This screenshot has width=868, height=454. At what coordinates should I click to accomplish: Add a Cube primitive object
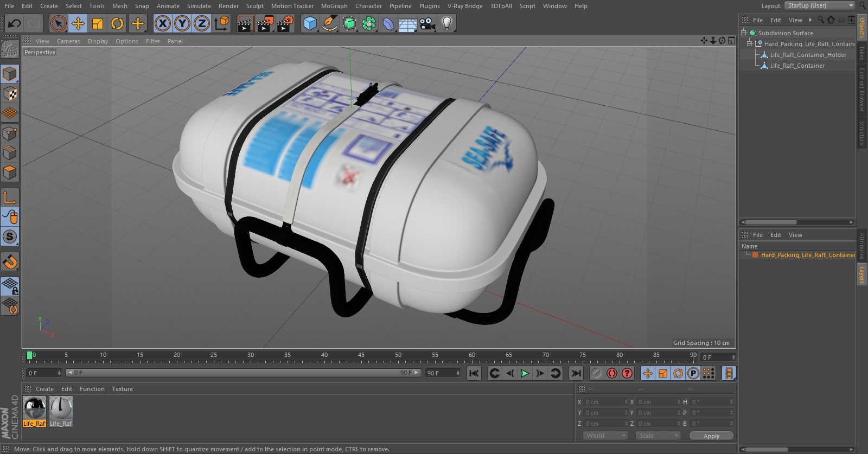coord(310,23)
